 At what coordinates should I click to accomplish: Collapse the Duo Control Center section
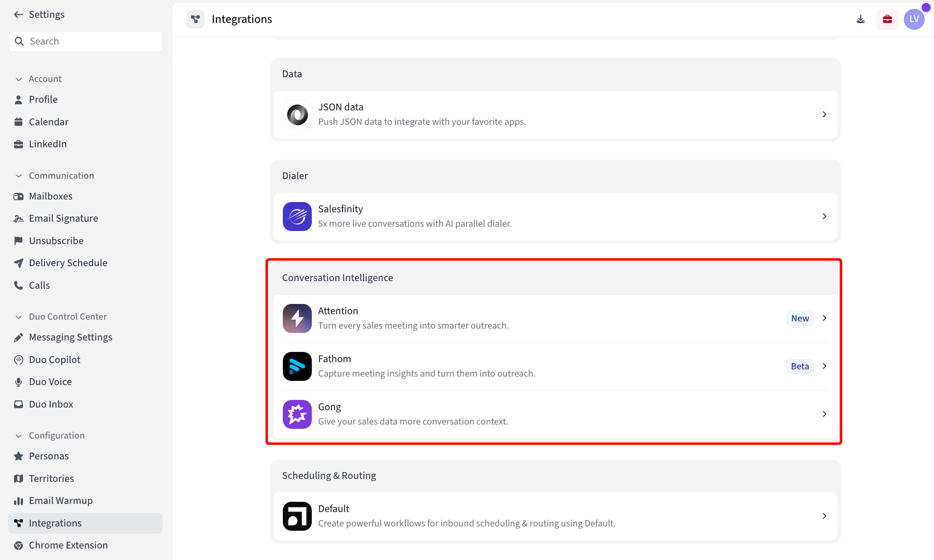coord(19,317)
